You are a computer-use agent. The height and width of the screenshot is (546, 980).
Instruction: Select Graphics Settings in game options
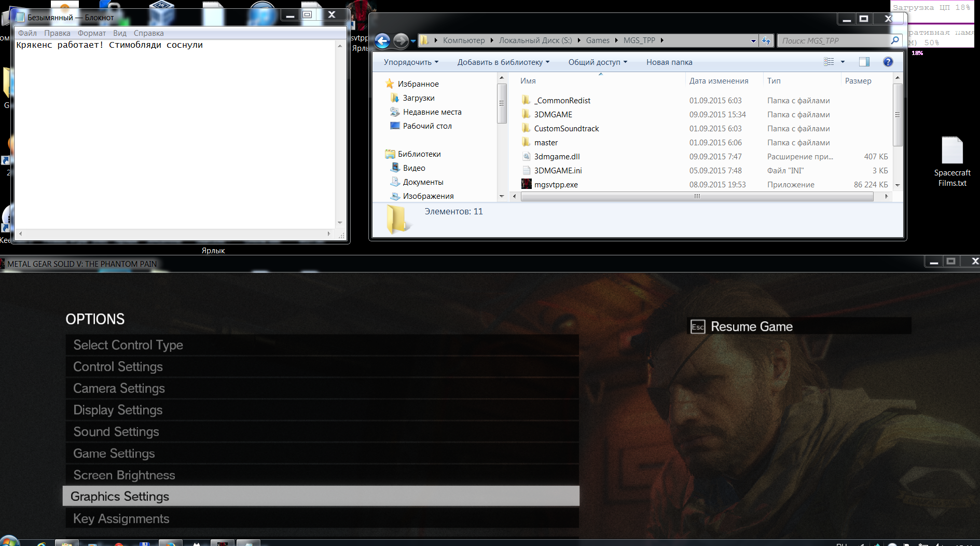tap(321, 496)
